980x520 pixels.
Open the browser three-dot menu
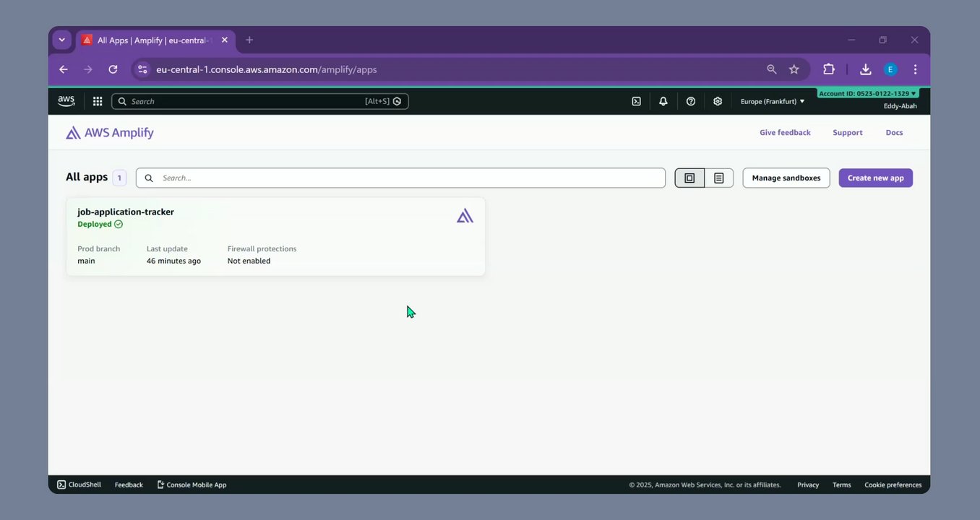(x=915, y=69)
